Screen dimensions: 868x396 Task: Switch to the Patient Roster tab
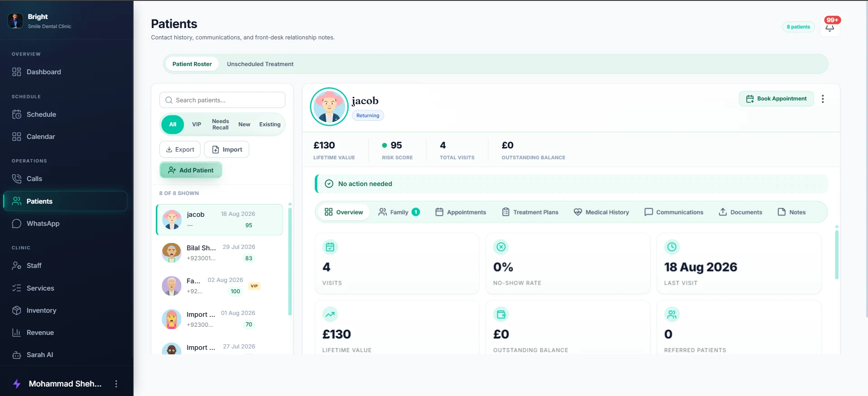click(192, 64)
